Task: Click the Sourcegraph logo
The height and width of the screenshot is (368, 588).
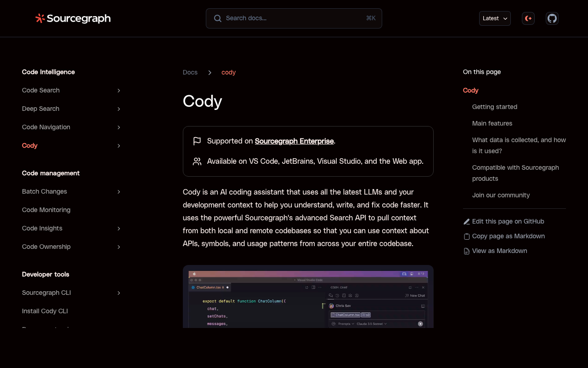Action: 73,18
